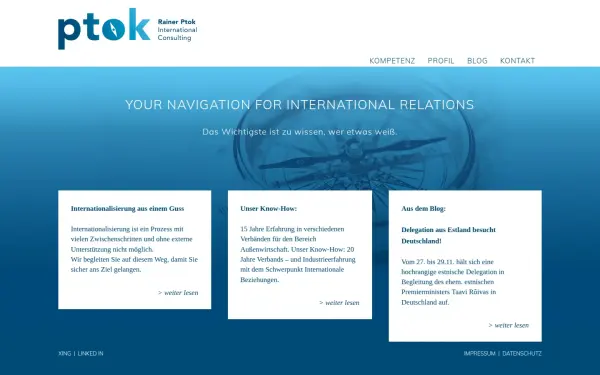Click 'weiter lesen' in Internationalisierung card
The image size is (600, 375).
coord(178,293)
